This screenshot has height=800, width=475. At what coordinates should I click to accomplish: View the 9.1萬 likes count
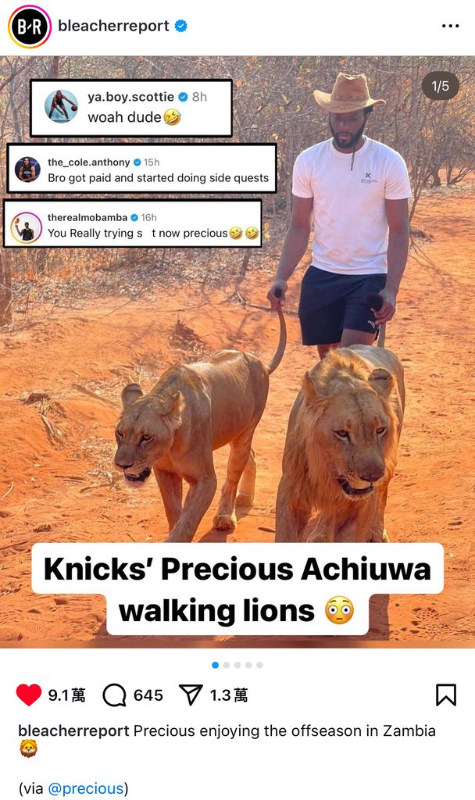pyautogui.click(x=67, y=695)
